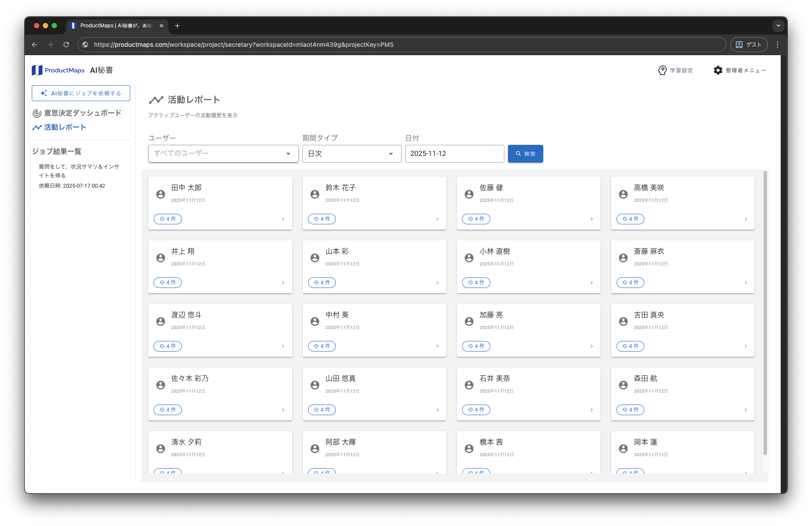Screen dimensions: 812x526
Task: Click the 日付 field showing 2025-11-12
Action: coord(455,153)
